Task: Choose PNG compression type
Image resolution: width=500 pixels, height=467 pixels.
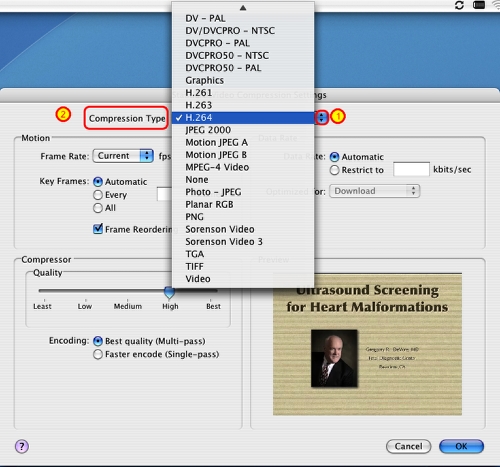Action: [243, 217]
